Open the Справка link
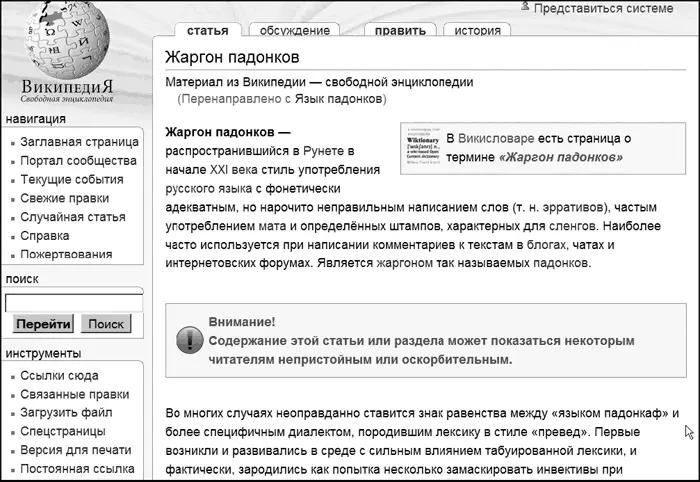Viewport: 700px width, 482px height. pyautogui.click(x=45, y=236)
